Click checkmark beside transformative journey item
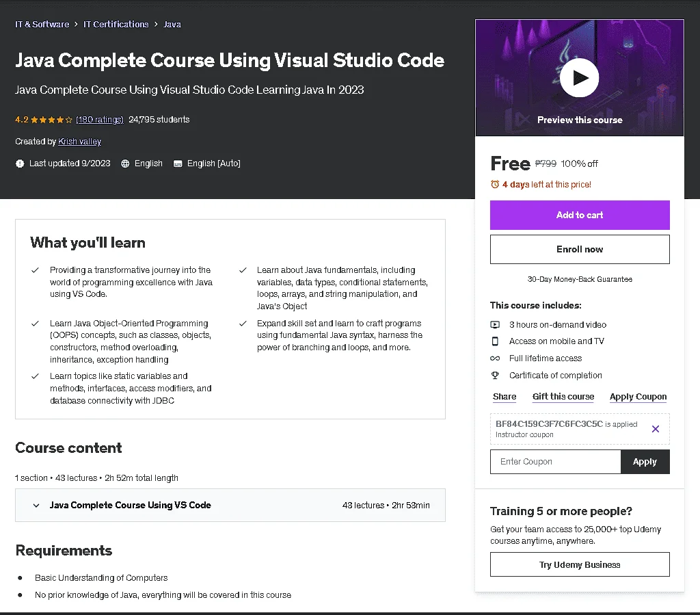Screen dimensions: 700x615 click(35, 270)
